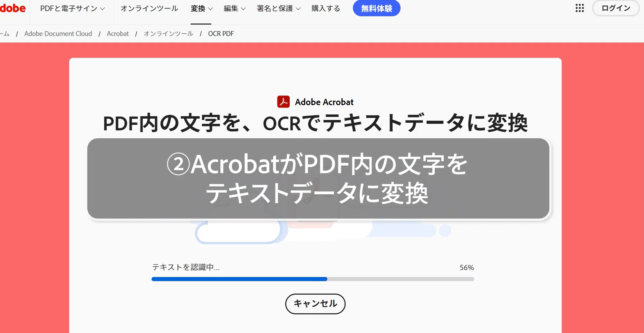Expand the 署名と保護 menu
Viewport: 644px width, 333px height.
point(279,8)
